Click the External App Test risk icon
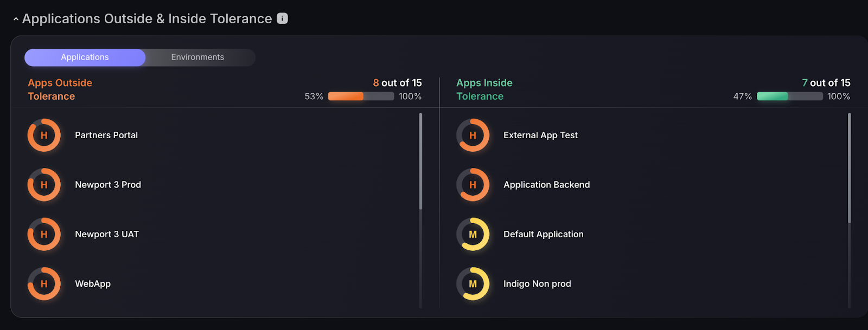The width and height of the screenshot is (868, 330). point(473,135)
